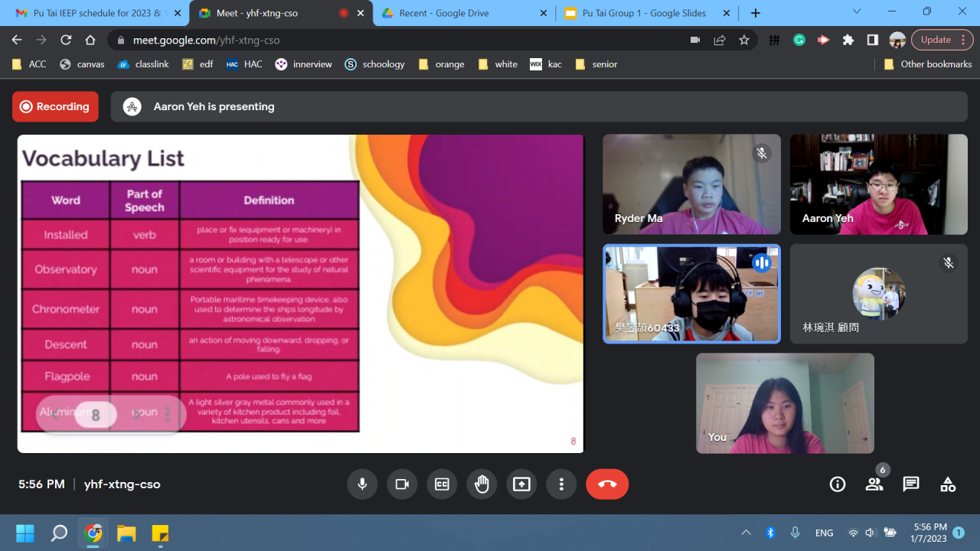Open meeting details info icon

[x=838, y=484]
